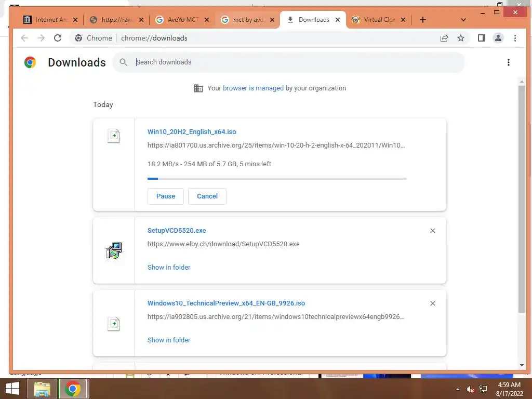Click file icon of Win10_20H2_English_x64.iso
The height and width of the screenshot is (399, 532).
click(114, 136)
